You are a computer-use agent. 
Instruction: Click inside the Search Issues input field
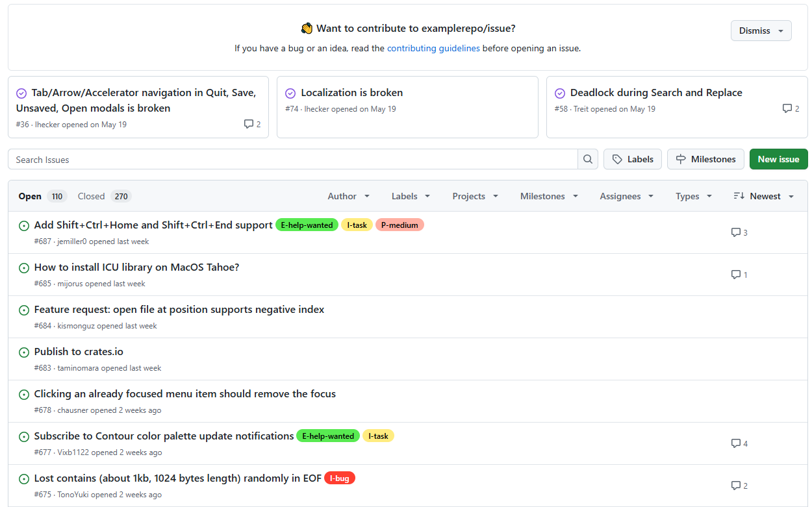(292, 159)
